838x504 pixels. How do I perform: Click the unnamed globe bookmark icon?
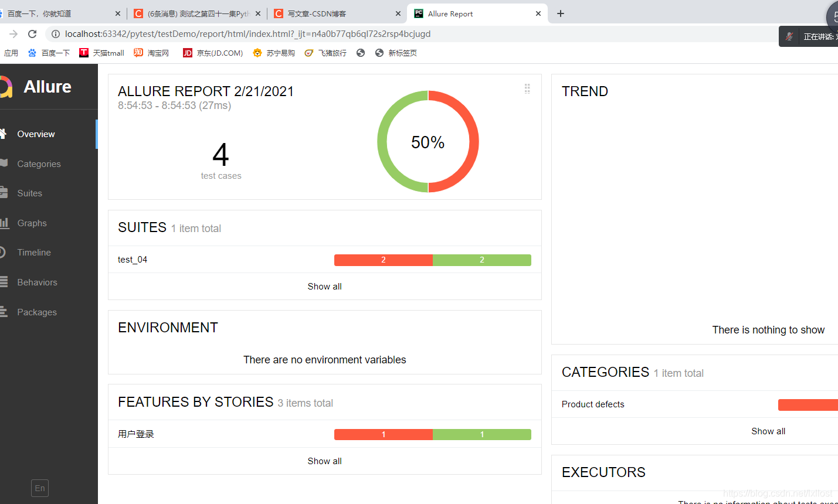point(361,53)
